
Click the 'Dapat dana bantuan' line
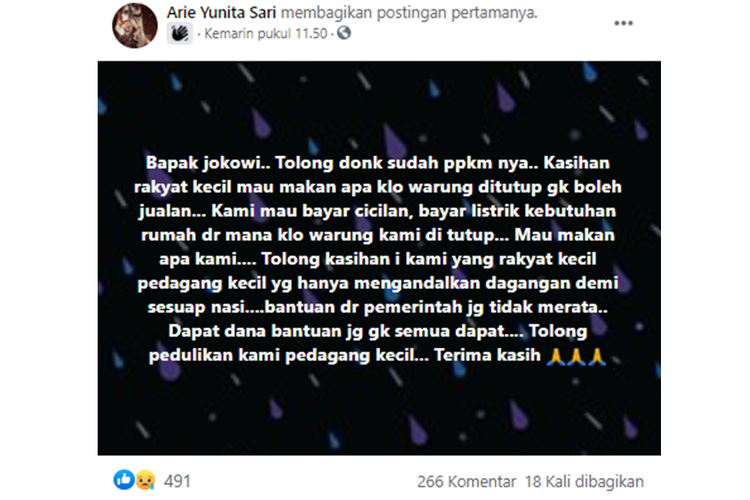(378, 331)
